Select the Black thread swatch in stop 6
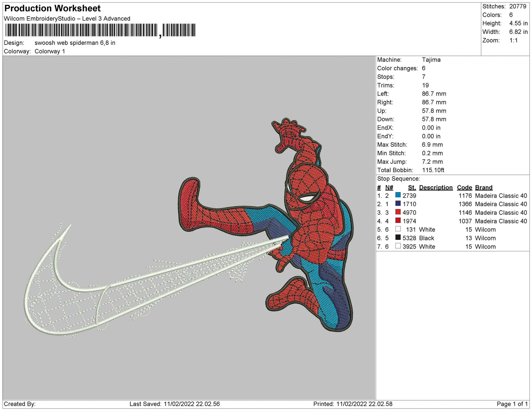 click(398, 238)
